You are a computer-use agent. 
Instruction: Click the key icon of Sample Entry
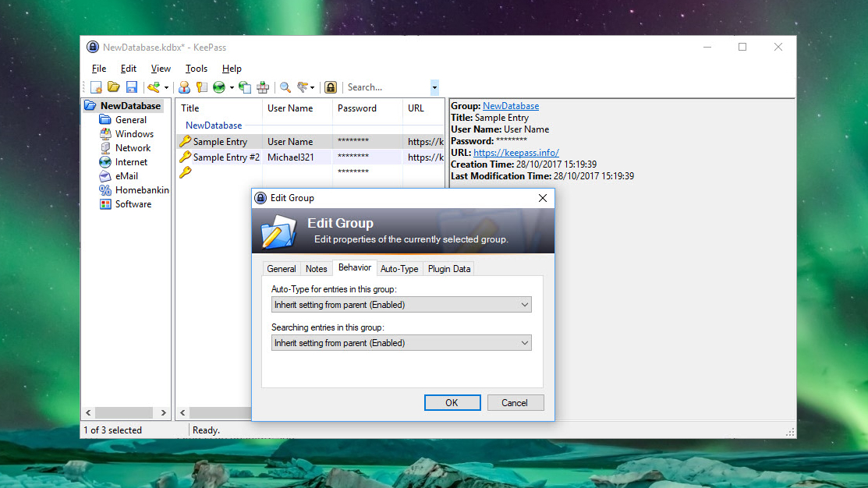[186, 142]
